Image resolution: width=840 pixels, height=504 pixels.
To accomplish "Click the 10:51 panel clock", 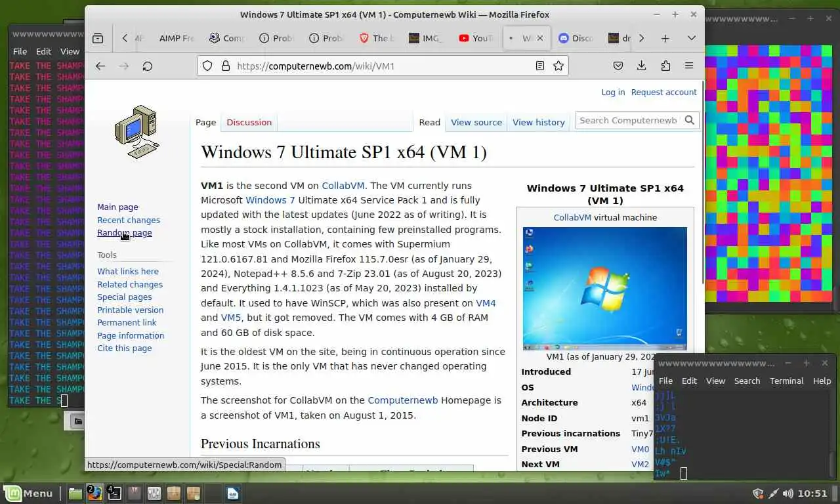I will 814,493.
